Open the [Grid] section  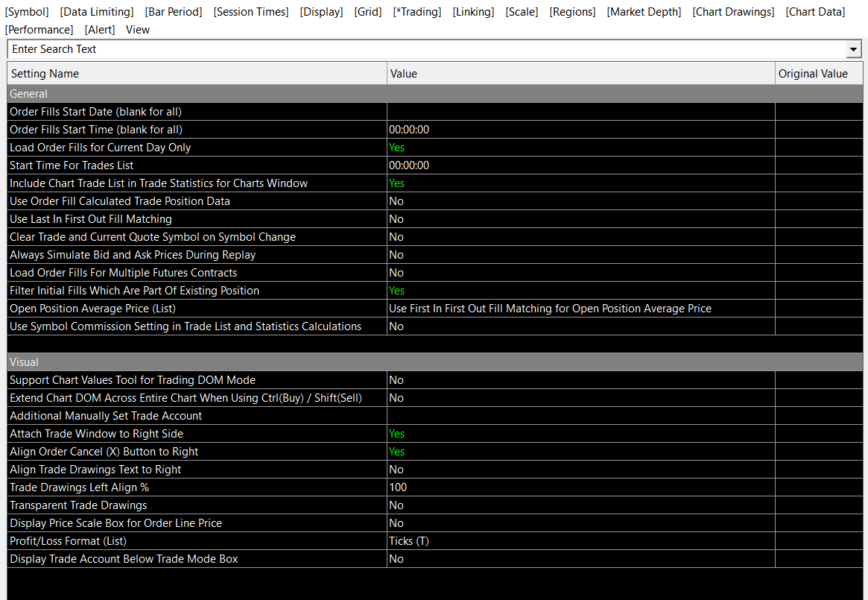point(367,12)
